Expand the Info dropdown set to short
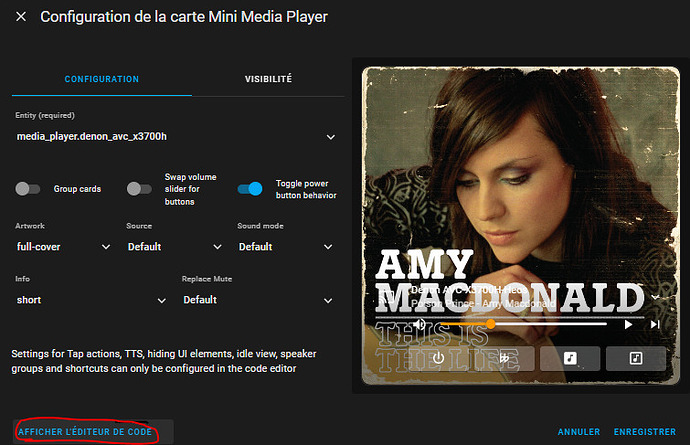690x445 pixels. pos(91,300)
